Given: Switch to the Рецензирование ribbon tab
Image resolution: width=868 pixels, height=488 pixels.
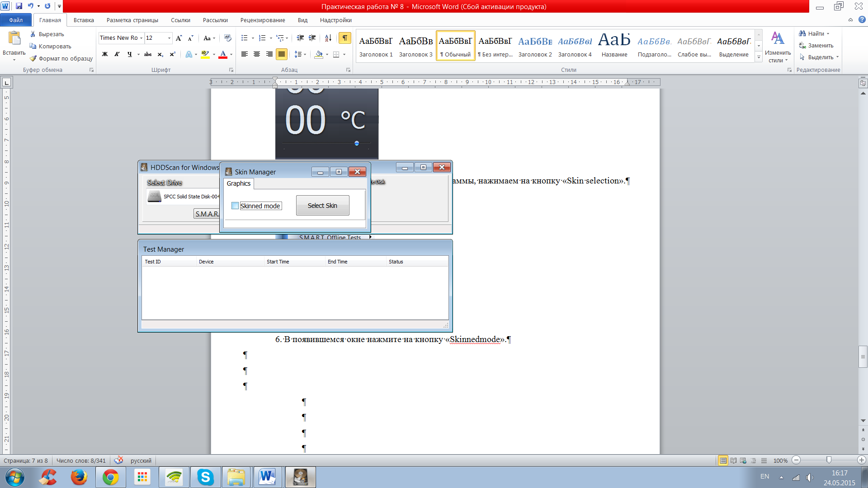Looking at the screenshot, I should (x=263, y=20).
